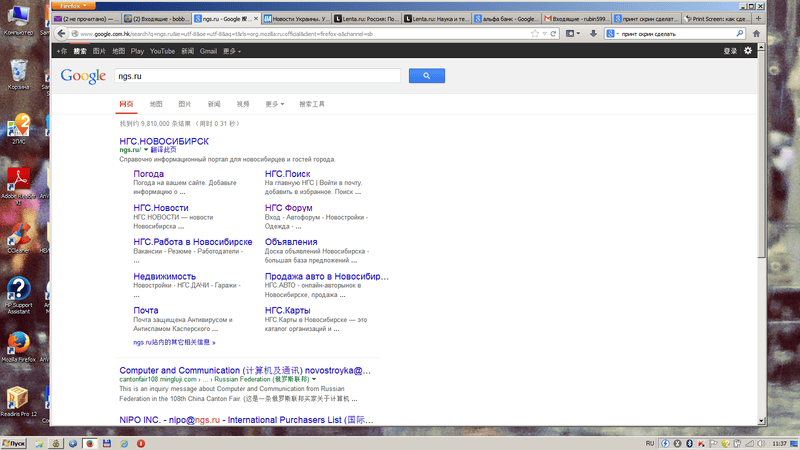Expand the arrow after Russian Federation breadcrumb
This screenshot has width=800, height=450.
tap(314, 380)
